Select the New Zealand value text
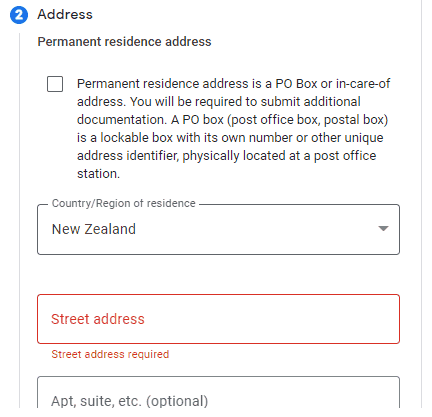The width and height of the screenshot is (432, 417). 94,229
